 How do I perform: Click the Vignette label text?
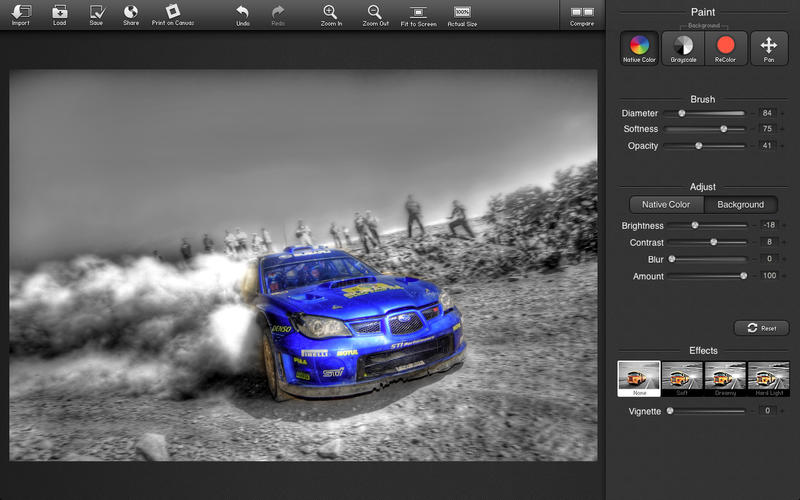(644, 411)
